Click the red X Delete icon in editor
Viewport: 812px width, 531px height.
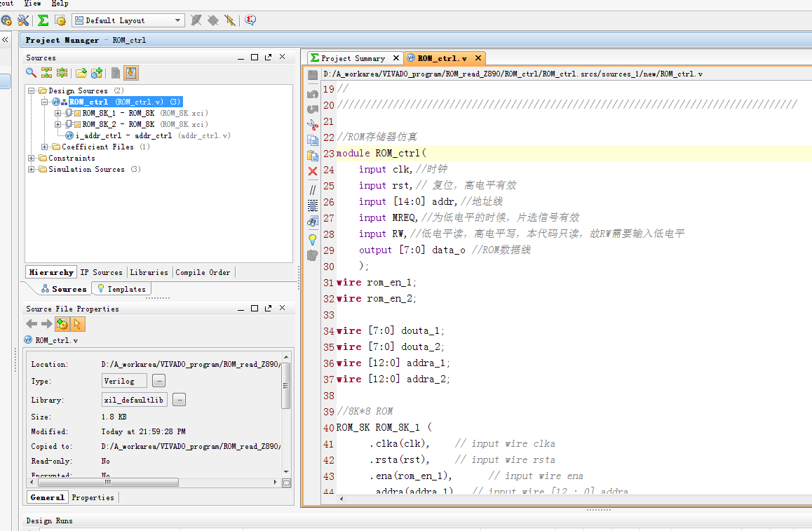(313, 171)
